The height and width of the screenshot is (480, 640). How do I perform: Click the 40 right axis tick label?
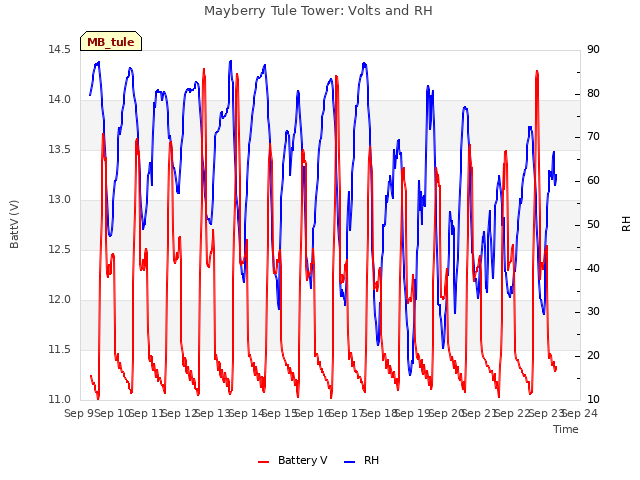(593, 269)
